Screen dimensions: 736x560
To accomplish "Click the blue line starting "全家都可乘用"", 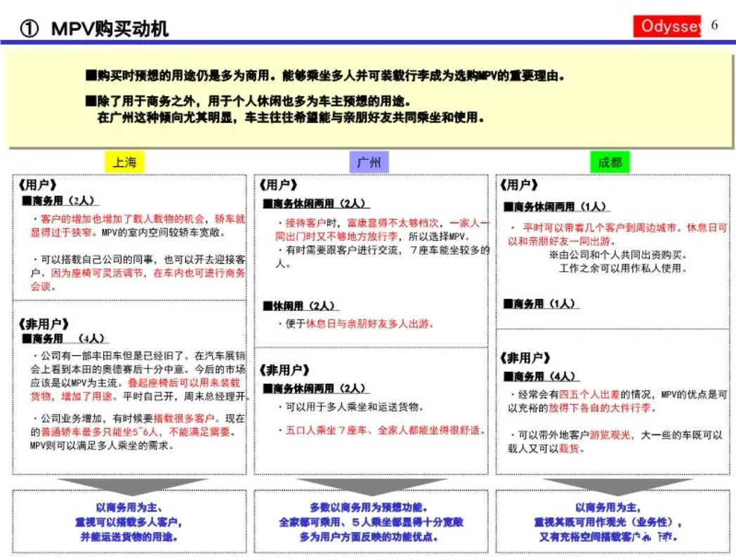I will pos(371,522).
